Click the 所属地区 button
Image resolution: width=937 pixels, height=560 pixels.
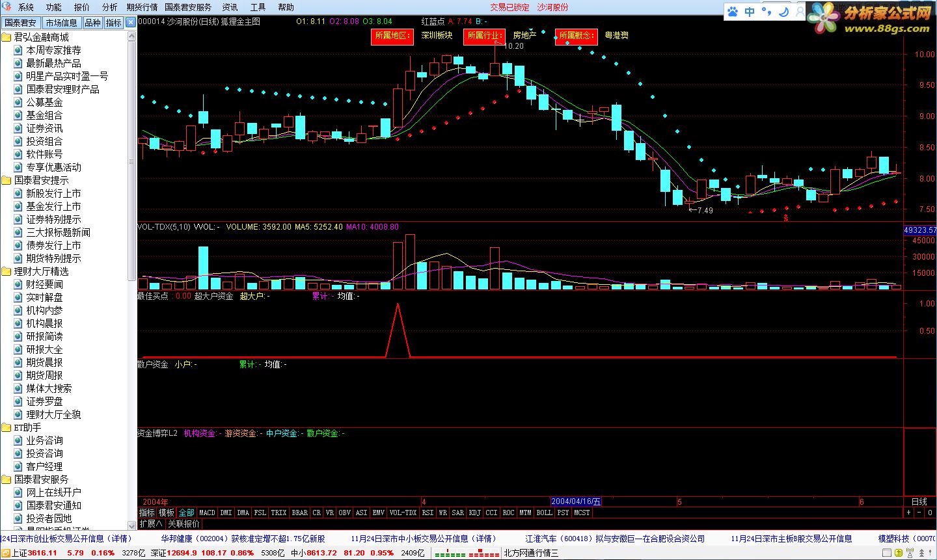tap(392, 36)
